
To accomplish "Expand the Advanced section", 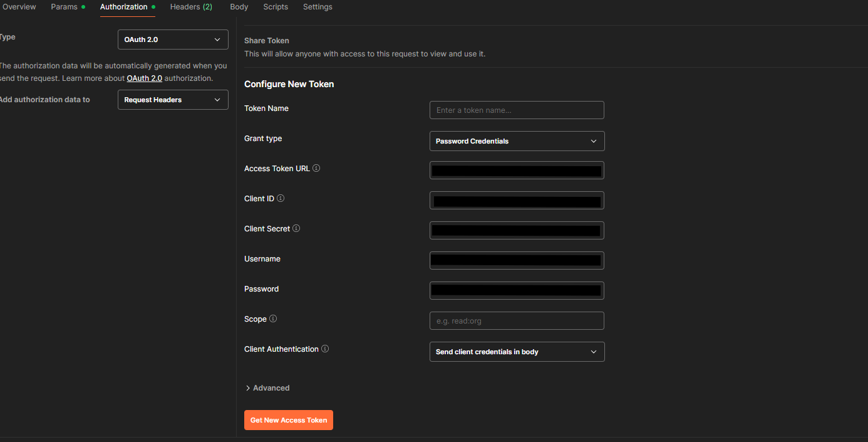I will click(x=267, y=388).
